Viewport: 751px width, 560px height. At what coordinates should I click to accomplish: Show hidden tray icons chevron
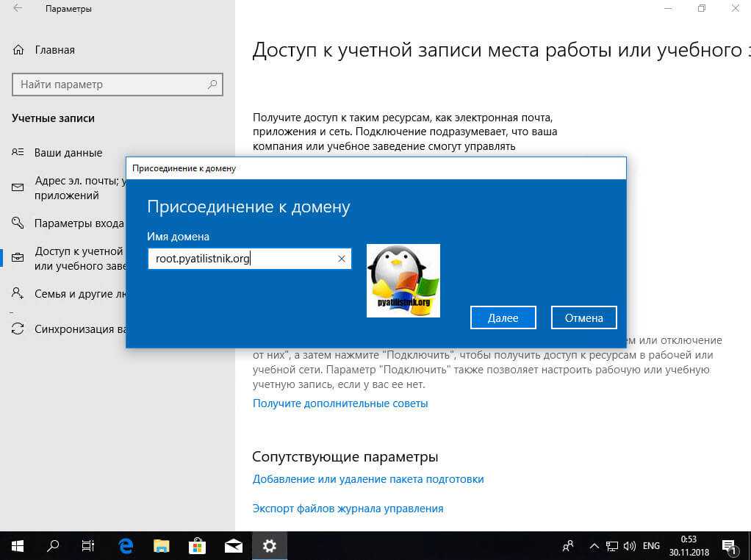point(594,546)
